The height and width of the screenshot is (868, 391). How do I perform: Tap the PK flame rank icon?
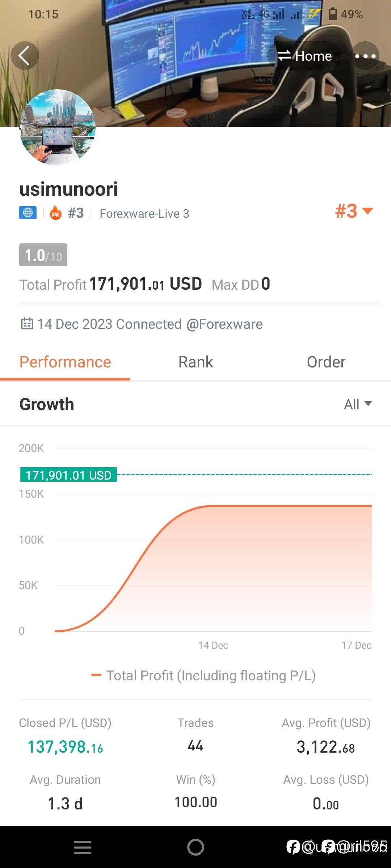[x=56, y=213]
